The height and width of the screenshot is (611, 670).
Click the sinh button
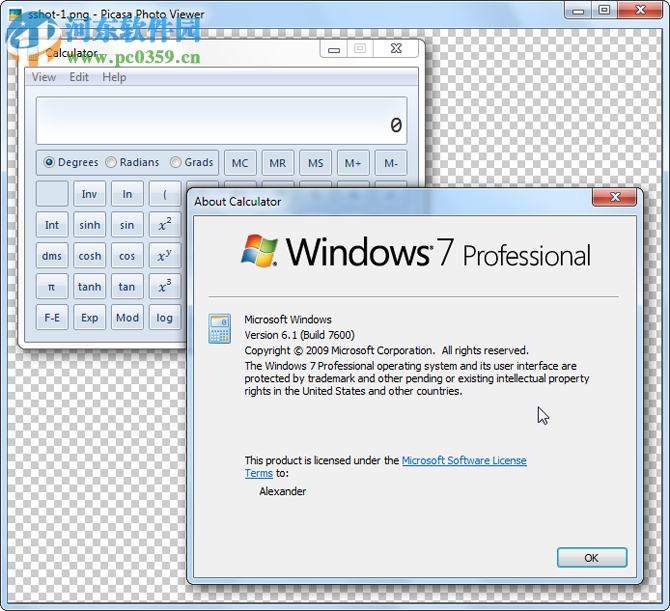(89, 225)
